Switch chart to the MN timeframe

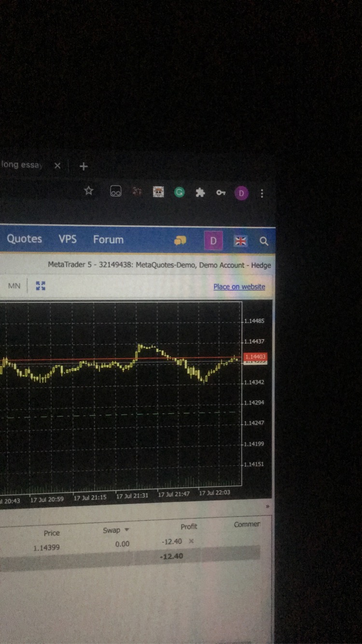(x=14, y=286)
